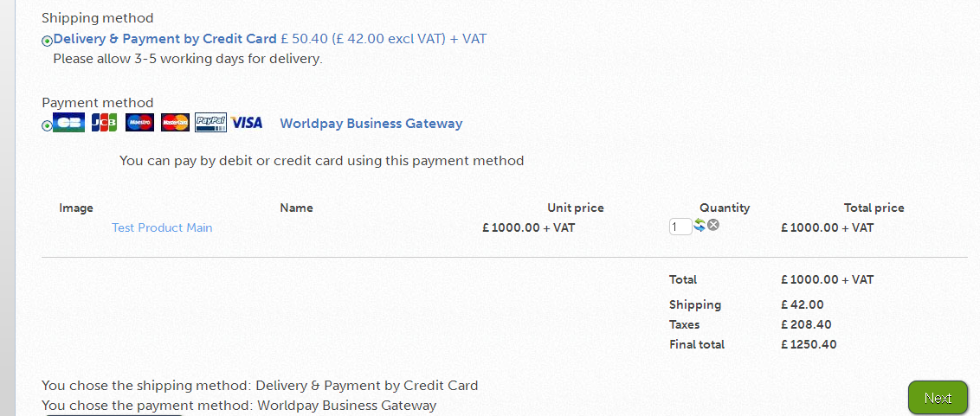The width and height of the screenshot is (980, 416).
Task: Click the Image column header
Action: click(76, 208)
